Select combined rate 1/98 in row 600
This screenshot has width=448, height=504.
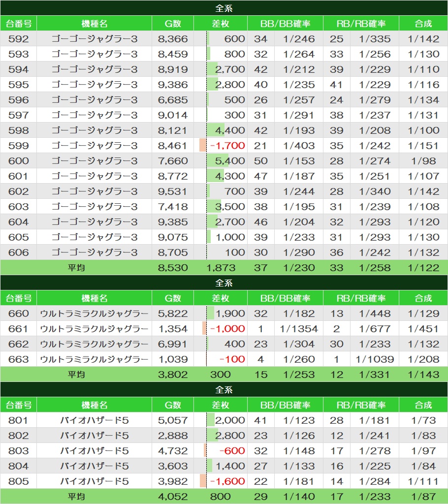click(423, 161)
